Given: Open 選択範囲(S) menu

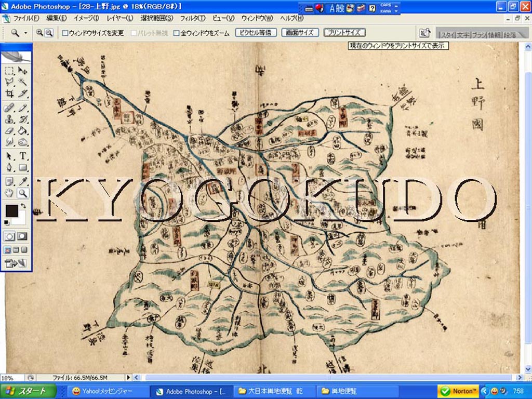Looking at the screenshot, I should coord(157,18).
